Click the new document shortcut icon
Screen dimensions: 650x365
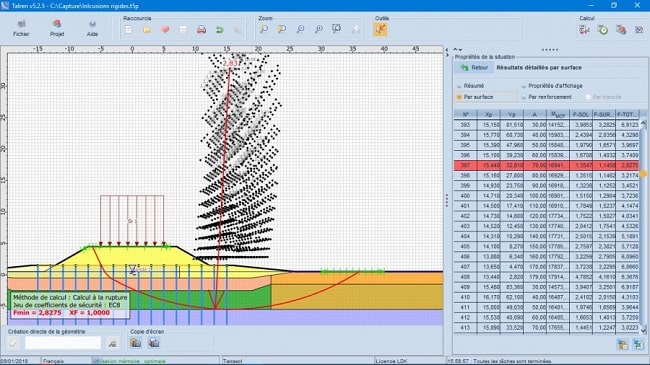(129, 29)
